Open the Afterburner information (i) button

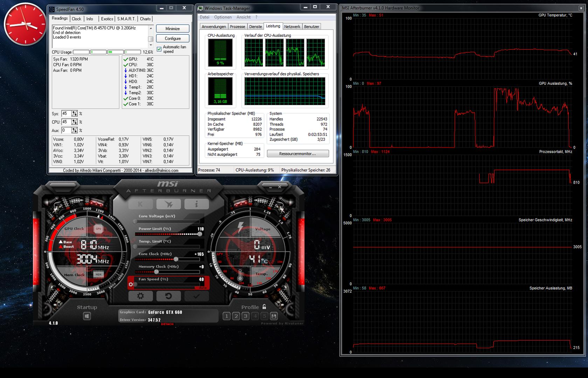tap(196, 204)
